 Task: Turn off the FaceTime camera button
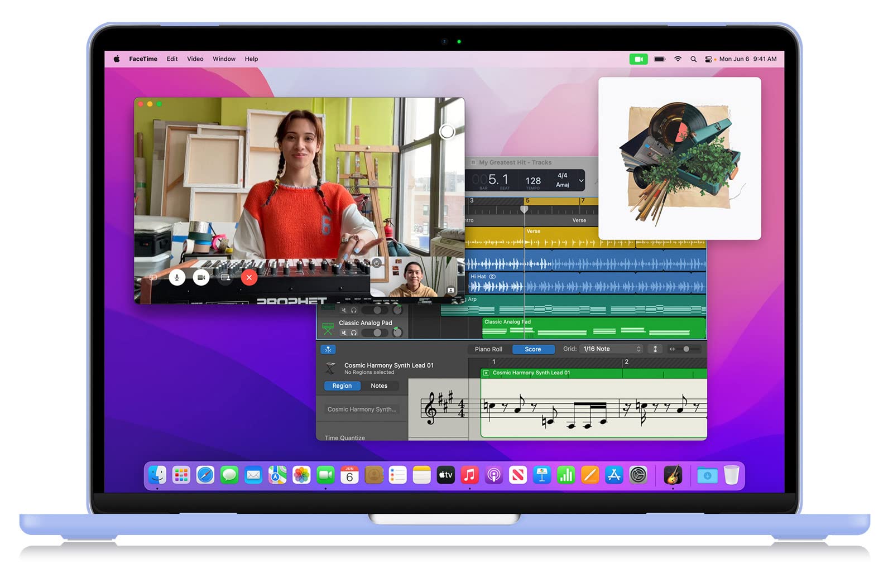(x=201, y=277)
